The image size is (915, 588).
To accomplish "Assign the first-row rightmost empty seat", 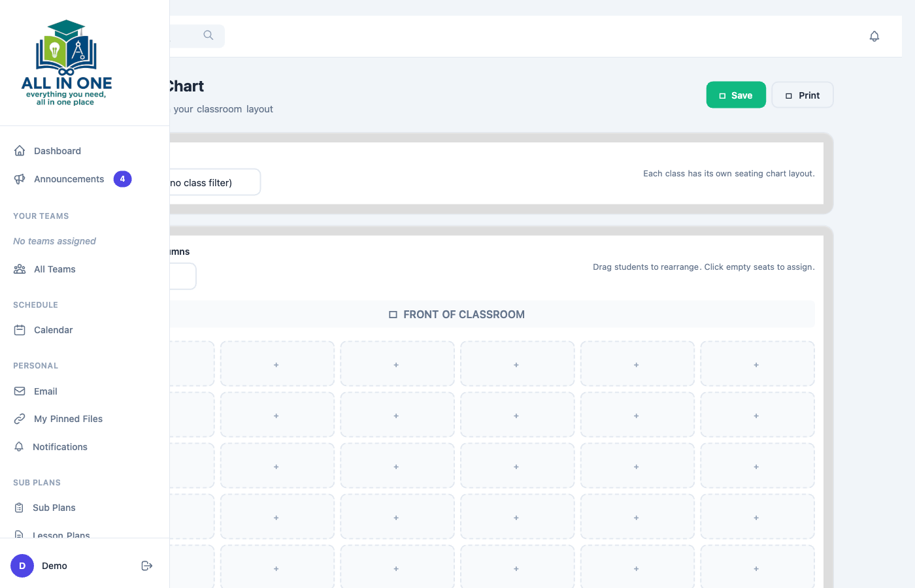I will pos(757,364).
